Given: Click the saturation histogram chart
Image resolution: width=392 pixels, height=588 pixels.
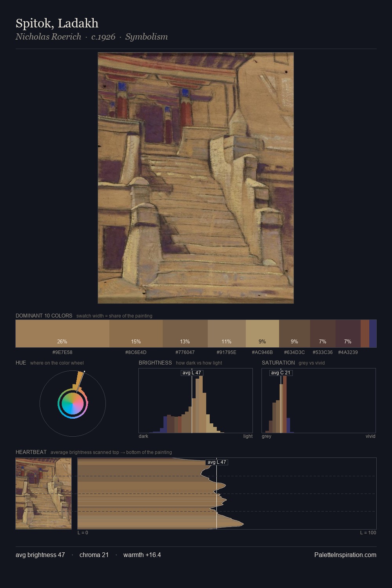Looking at the screenshot, I should [x=319, y=401].
